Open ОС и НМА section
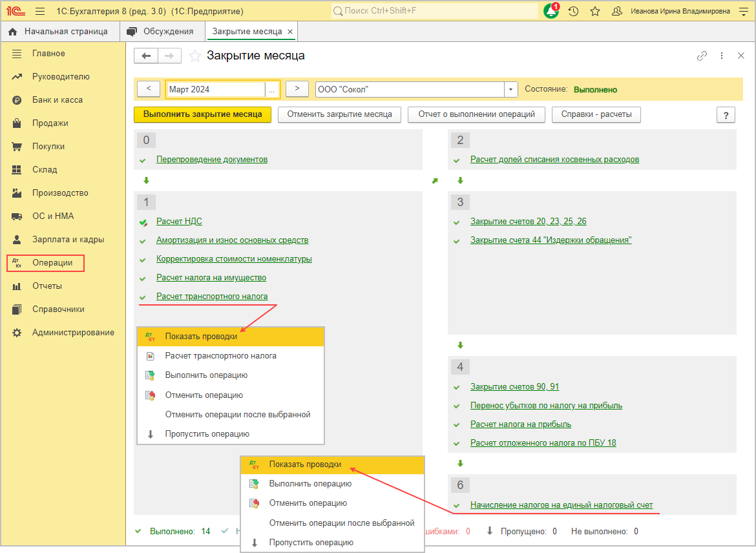This screenshot has width=756, height=553. click(x=53, y=216)
